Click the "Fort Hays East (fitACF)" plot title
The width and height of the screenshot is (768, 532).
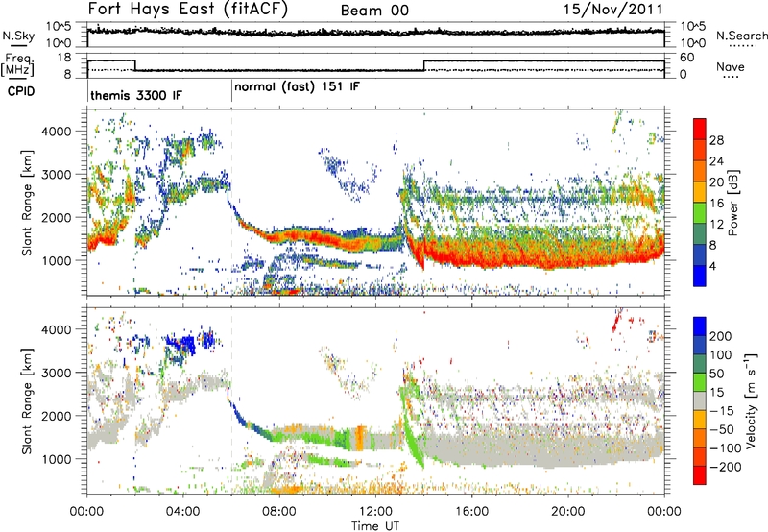[188, 9]
